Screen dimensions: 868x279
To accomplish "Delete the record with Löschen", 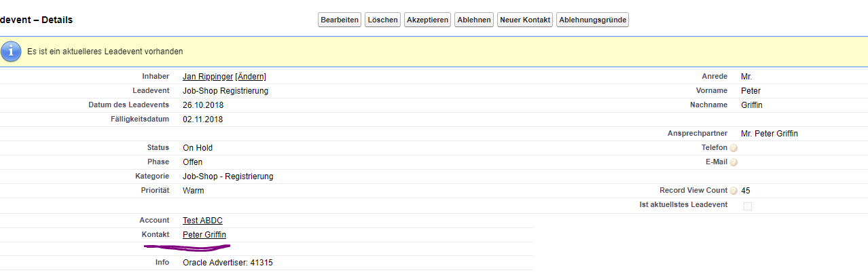I will click(382, 20).
